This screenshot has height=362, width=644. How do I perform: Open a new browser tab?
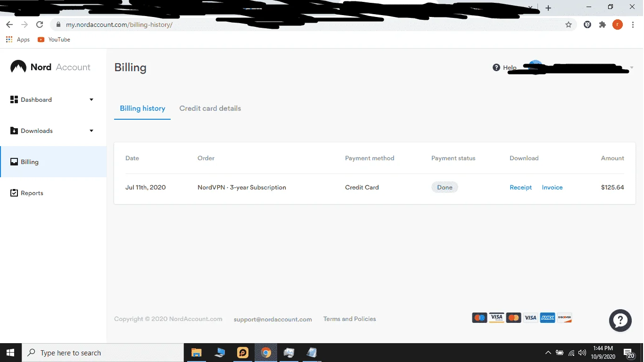[x=548, y=8]
